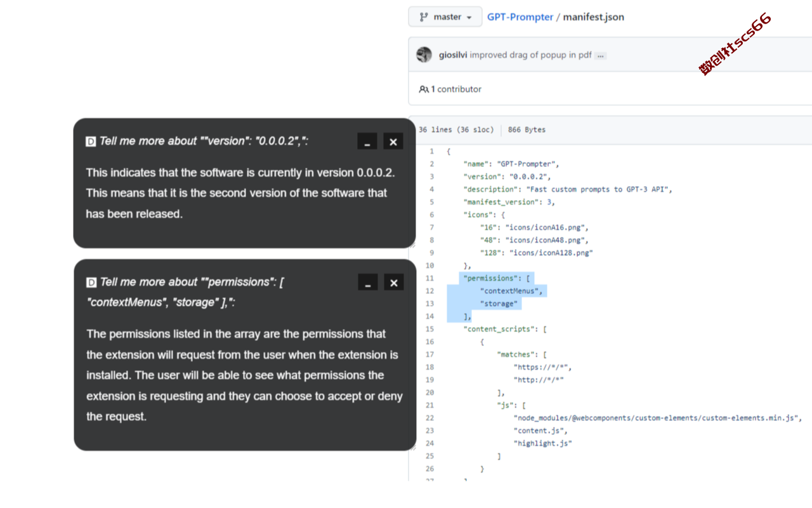Click the "content.js" code line
This screenshot has height=508, width=812.
coord(541,431)
